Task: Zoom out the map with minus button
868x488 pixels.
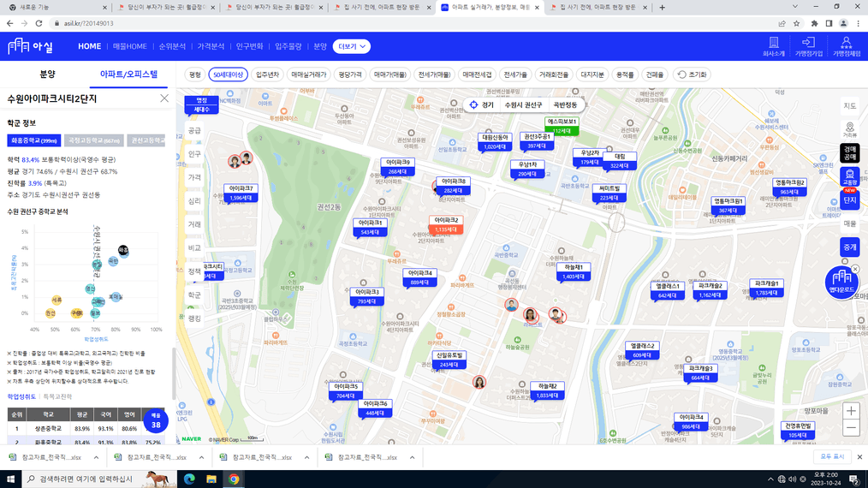Action: 851,428
